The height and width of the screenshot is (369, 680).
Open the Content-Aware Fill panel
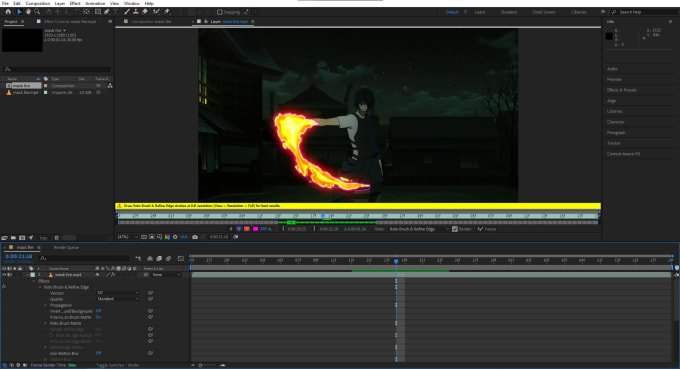(623, 154)
